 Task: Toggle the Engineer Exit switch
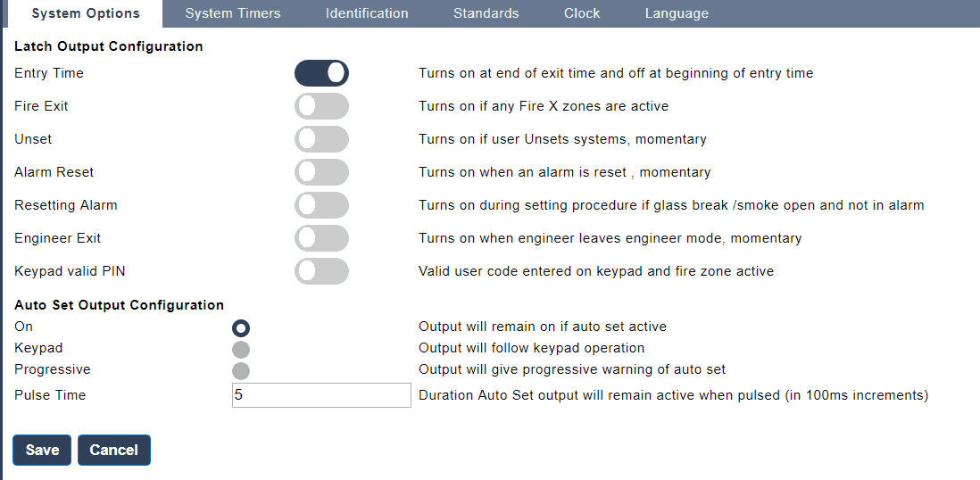click(321, 238)
